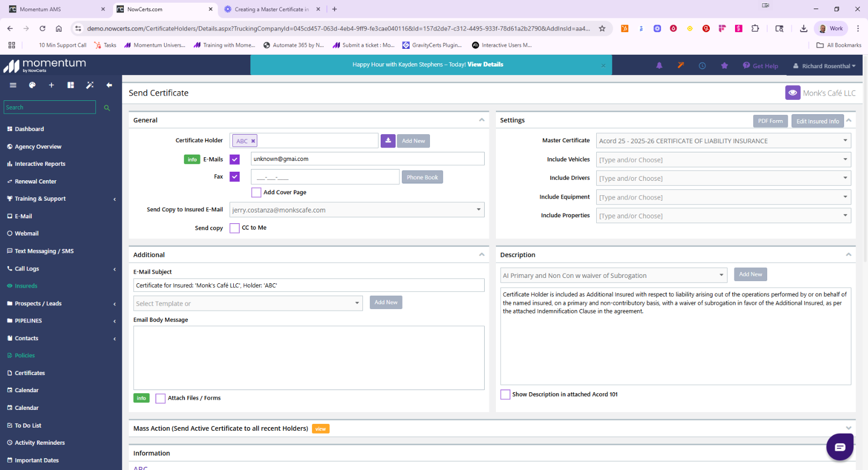Open Agency Overview in sidebar

(38, 146)
